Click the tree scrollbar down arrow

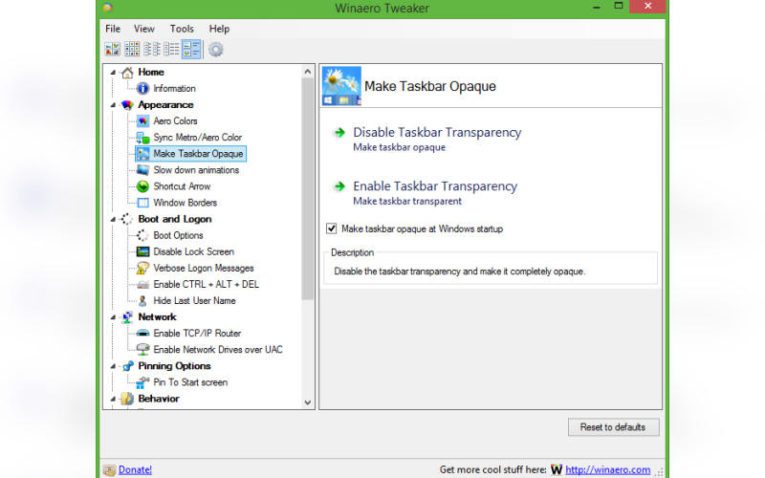point(307,402)
